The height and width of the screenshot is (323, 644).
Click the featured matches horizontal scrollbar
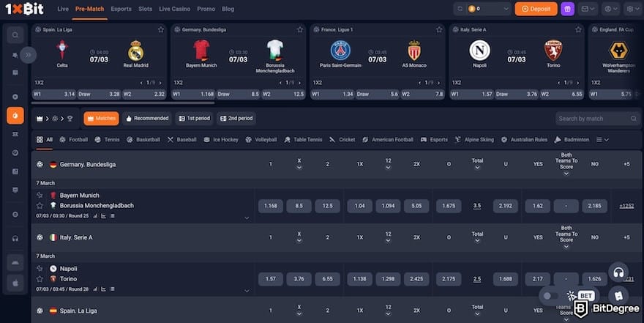[x=124, y=103]
